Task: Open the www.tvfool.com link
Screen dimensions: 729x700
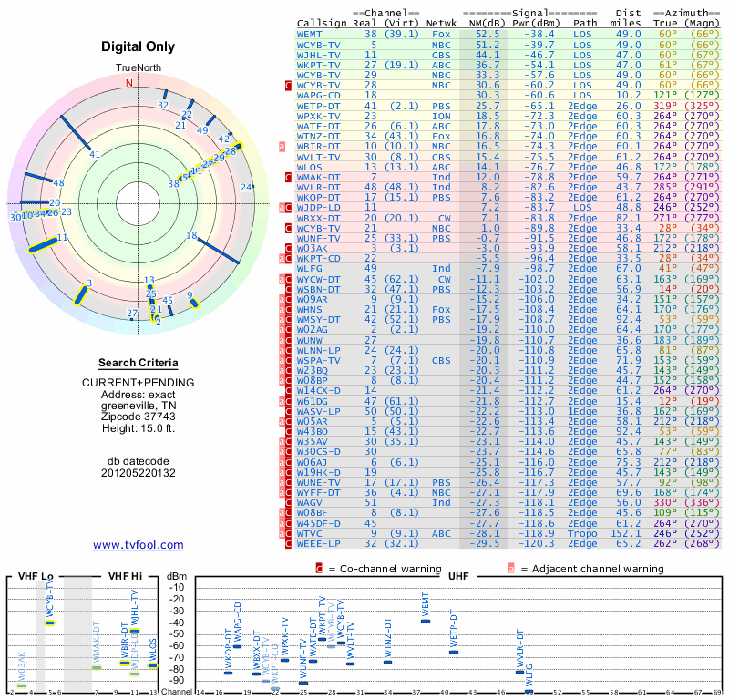Action: pyautogui.click(x=138, y=545)
